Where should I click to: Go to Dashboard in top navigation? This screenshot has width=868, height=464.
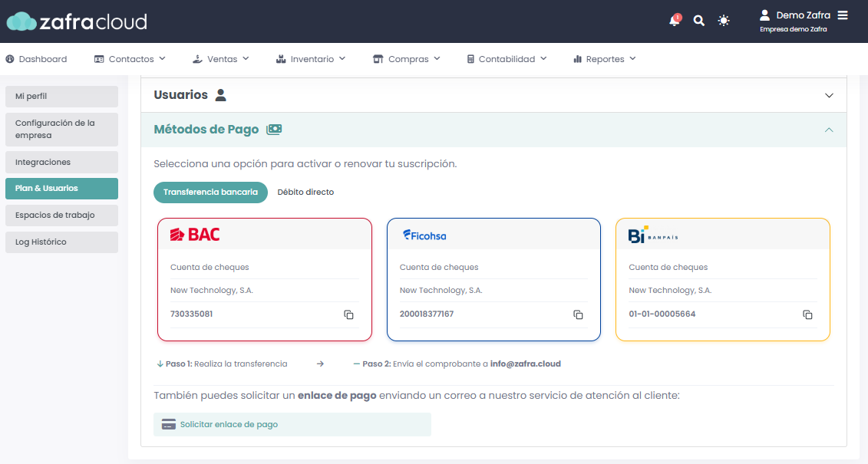37,59
